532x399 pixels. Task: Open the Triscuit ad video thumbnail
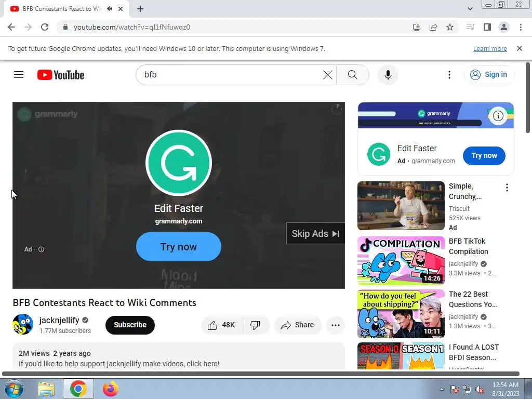pos(401,206)
